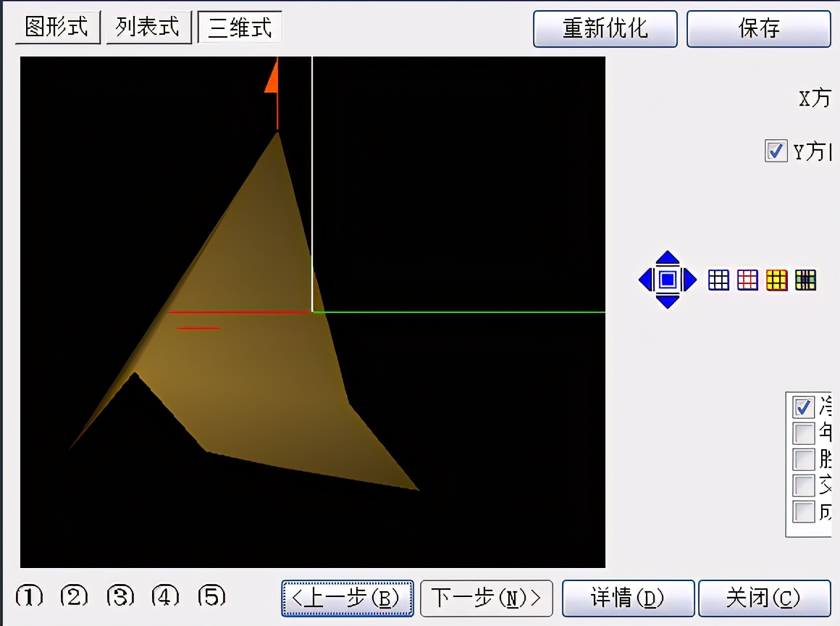Click the down arrow of the view pad

pos(668,301)
